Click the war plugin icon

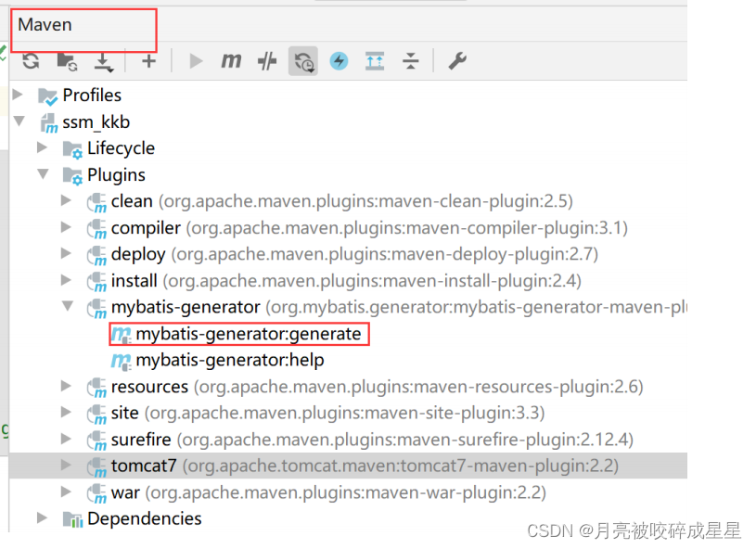96,494
